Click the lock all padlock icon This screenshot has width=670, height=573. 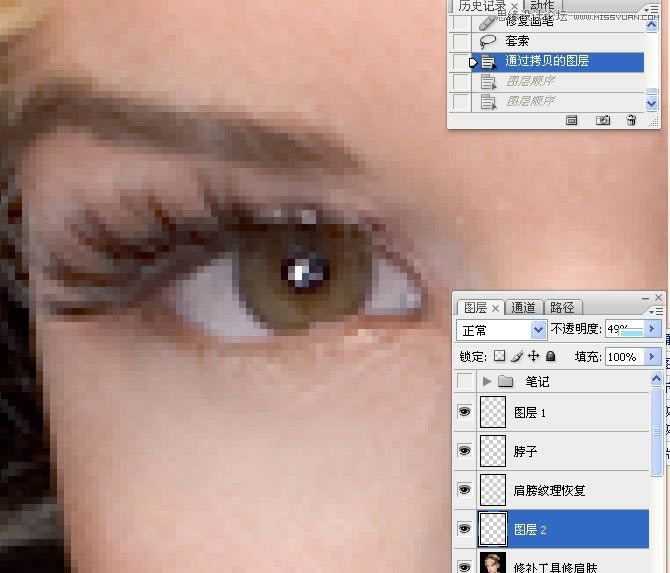point(550,356)
